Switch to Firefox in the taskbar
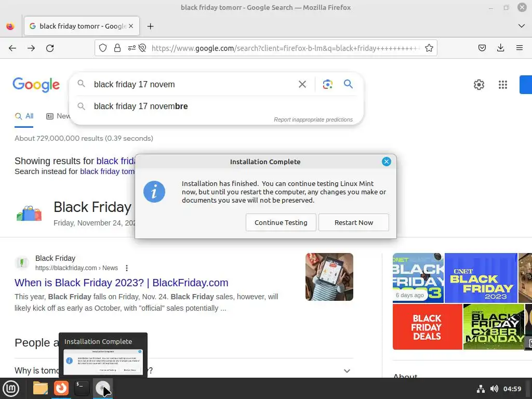The image size is (532, 399). pos(61,388)
